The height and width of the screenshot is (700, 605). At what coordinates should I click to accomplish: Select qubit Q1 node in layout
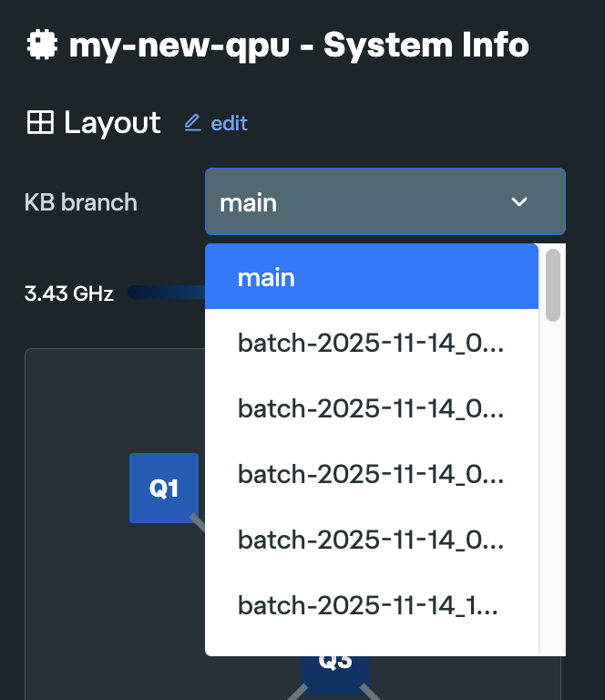(x=164, y=488)
